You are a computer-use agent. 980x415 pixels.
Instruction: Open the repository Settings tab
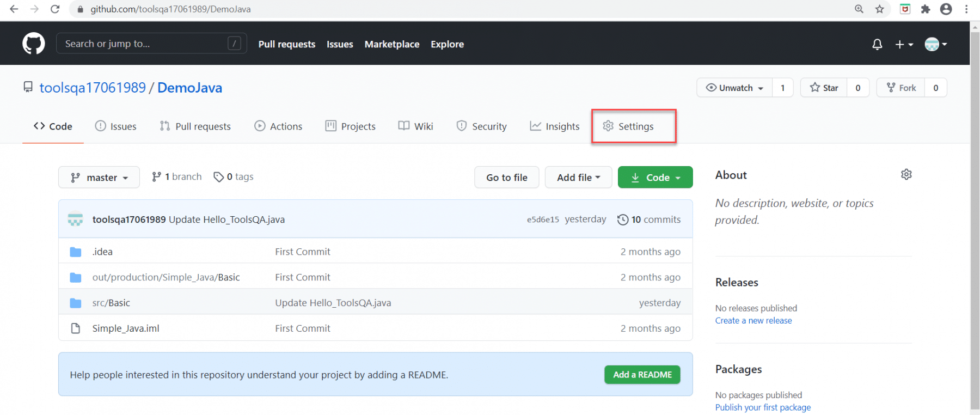pyautogui.click(x=628, y=126)
